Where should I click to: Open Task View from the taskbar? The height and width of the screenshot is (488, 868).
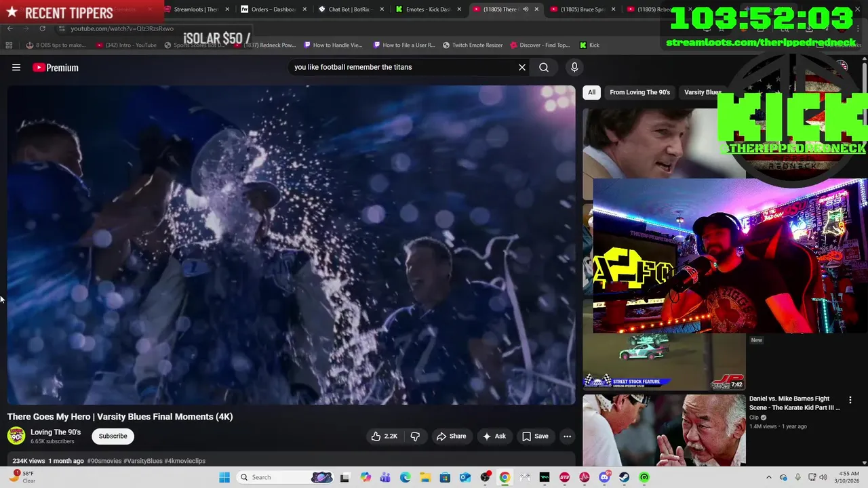pos(344,477)
